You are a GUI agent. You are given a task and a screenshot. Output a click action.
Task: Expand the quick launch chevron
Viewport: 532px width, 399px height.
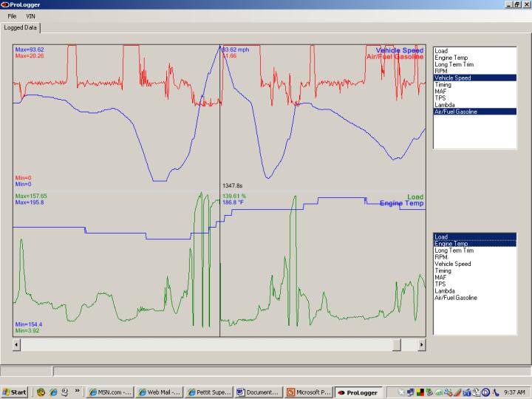click(78, 391)
